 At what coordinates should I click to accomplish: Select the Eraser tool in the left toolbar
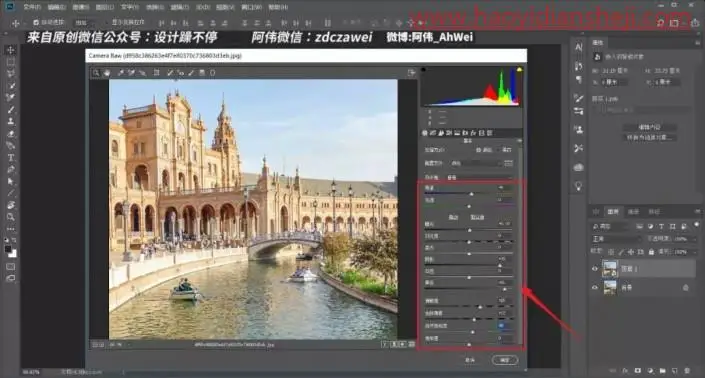11,133
